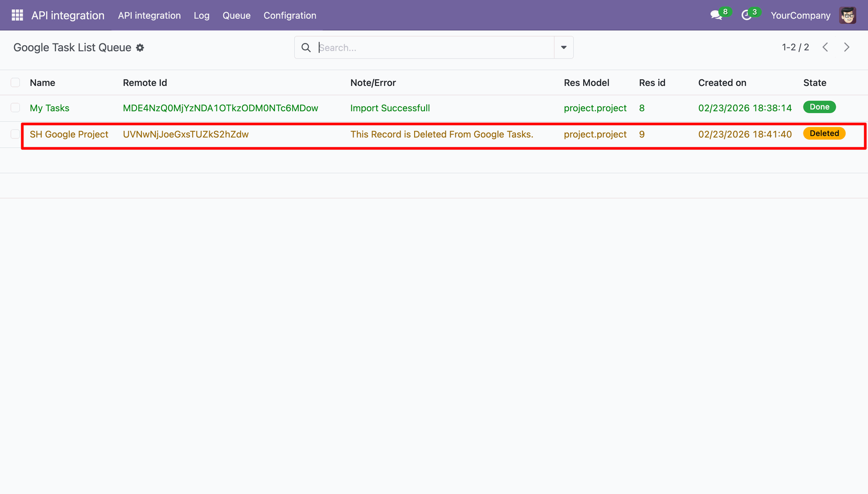This screenshot has width=868, height=494.
Task: Click the search magnifier icon
Action: coord(306,47)
